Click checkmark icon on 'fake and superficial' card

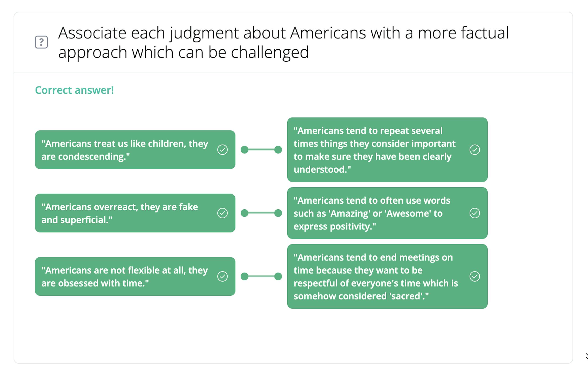(x=222, y=213)
